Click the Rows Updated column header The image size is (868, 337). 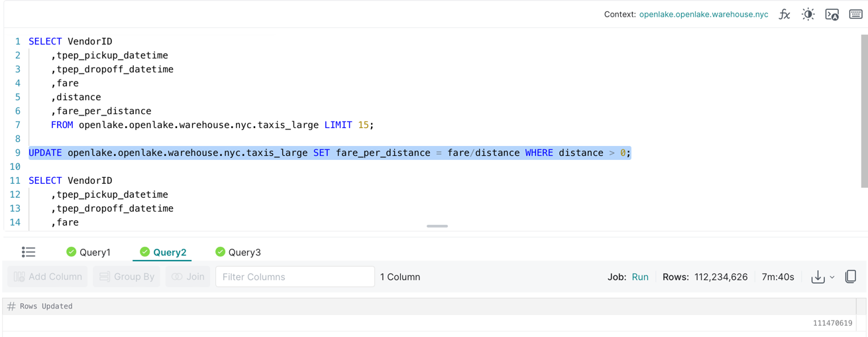[x=46, y=306]
